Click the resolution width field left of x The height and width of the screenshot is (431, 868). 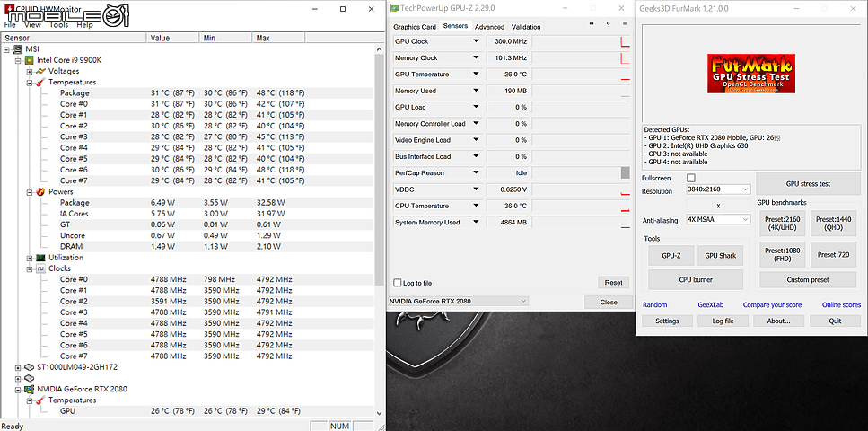pyautogui.click(x=699, y=206)
